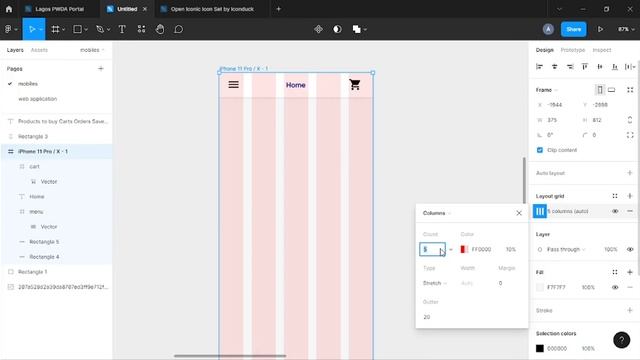
Task: Click the Resize to fit icon
Action: tap(630, 90)
